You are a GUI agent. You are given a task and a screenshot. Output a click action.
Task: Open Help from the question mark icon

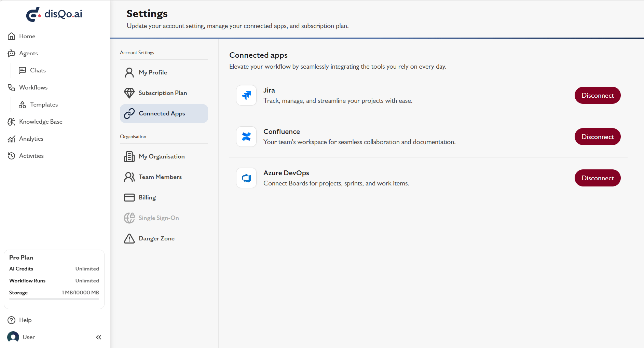click(x=12, y=320)
